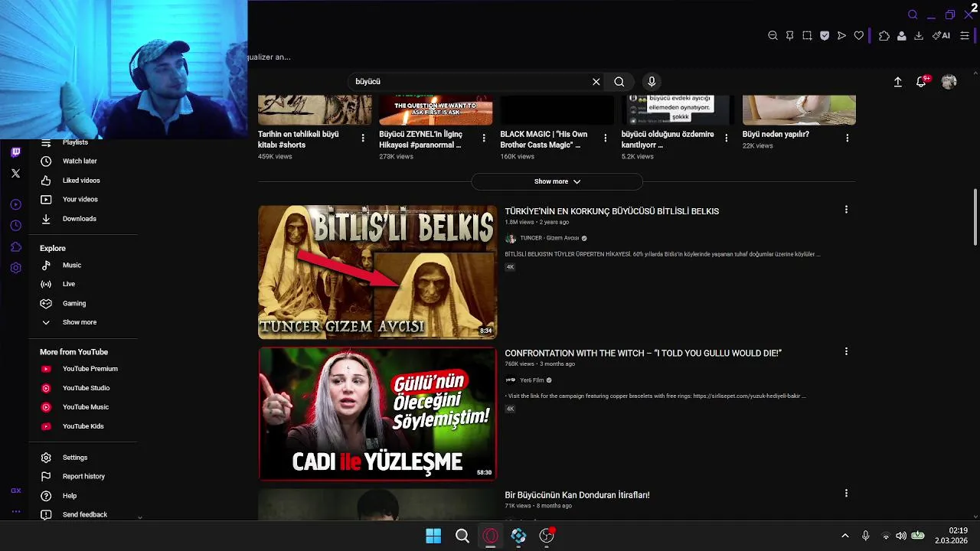Open Report history
The width and height of the screenshot is (980, 551).
(x=83, y=477)
